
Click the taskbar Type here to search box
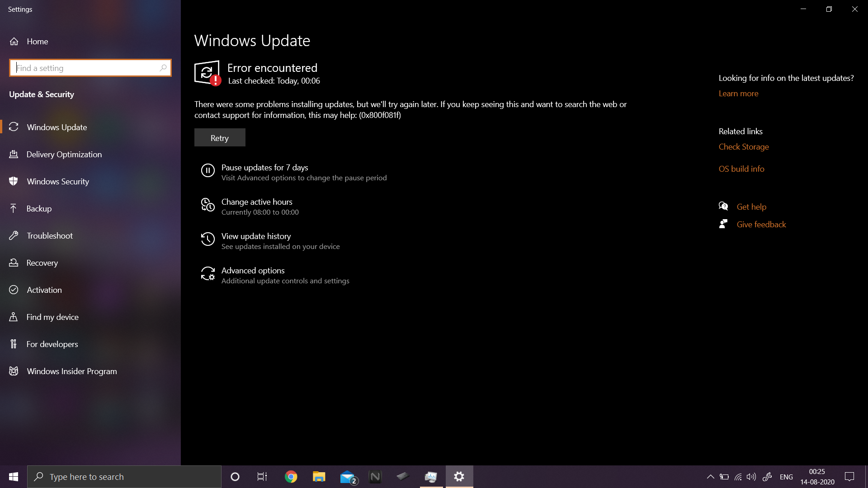coord(124,477)
